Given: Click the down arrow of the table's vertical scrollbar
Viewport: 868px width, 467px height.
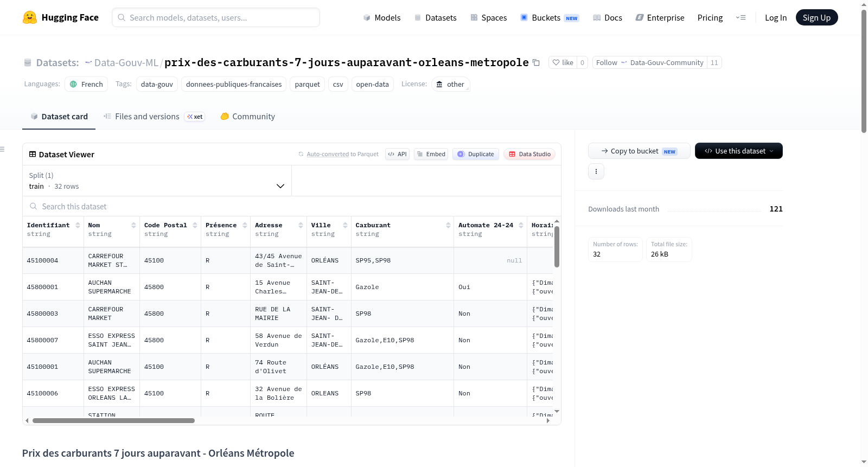Looking at the screenshot, I should click(x=557, y=412).
